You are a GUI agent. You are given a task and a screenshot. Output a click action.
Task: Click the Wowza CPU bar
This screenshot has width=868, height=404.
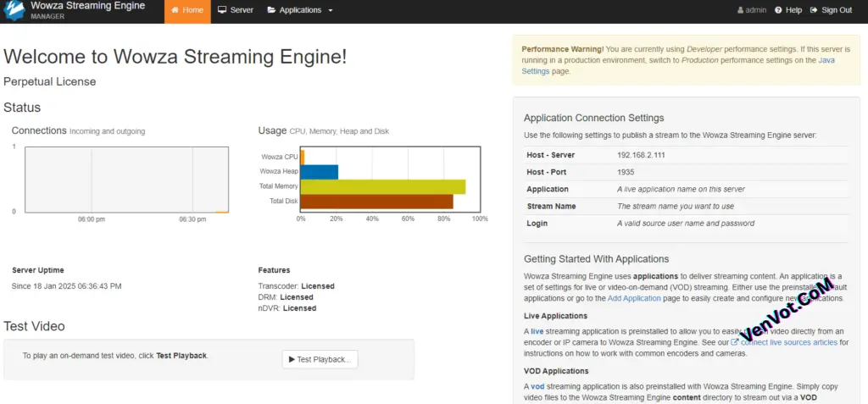(303, 158)
